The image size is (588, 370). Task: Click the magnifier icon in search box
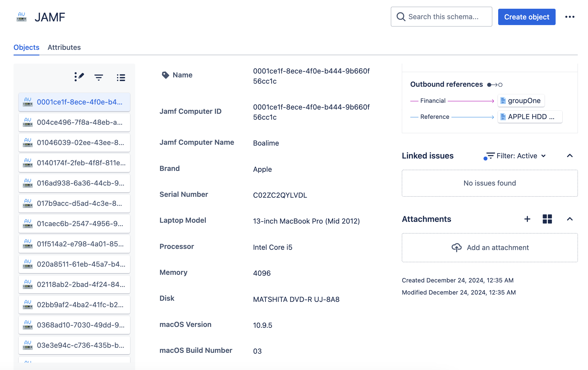point(401,17)
